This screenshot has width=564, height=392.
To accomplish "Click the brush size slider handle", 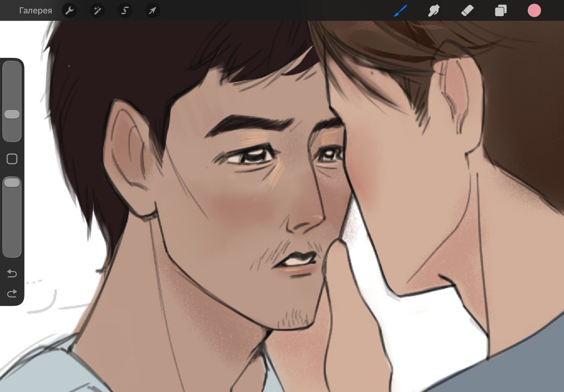I will tap(12, 114).
